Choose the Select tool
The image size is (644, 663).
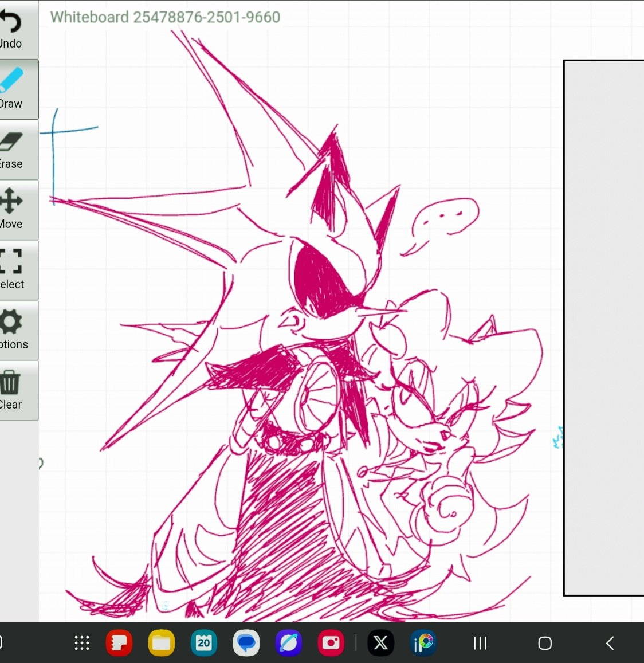click(18, 270)
